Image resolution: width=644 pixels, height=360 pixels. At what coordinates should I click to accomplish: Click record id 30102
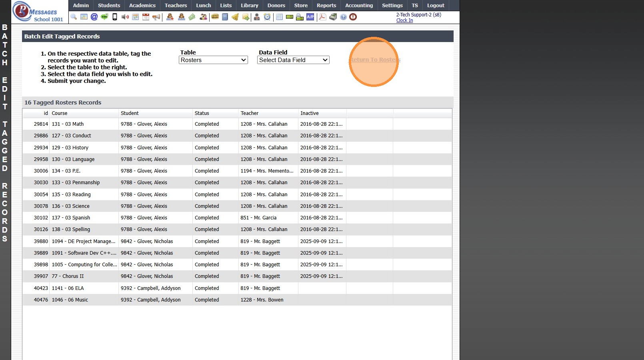coord(41,218)
